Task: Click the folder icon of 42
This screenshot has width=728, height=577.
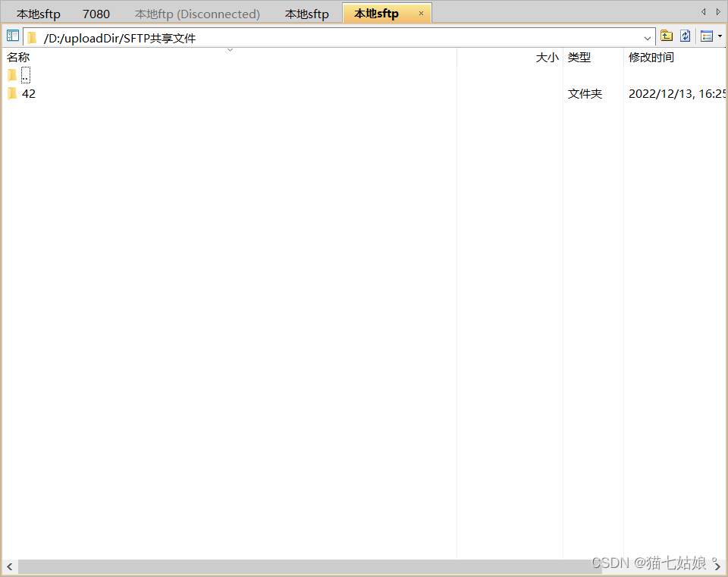Action: [13, 94]
